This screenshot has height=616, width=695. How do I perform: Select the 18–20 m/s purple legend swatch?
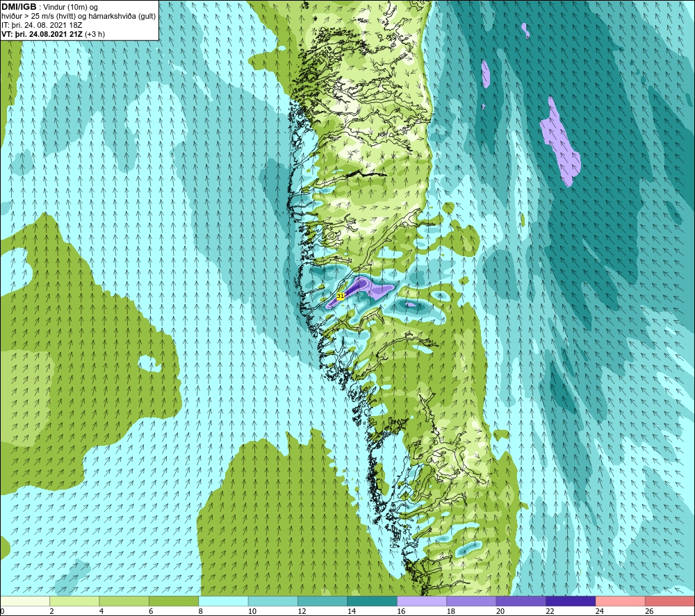click(x=472, y=601)
